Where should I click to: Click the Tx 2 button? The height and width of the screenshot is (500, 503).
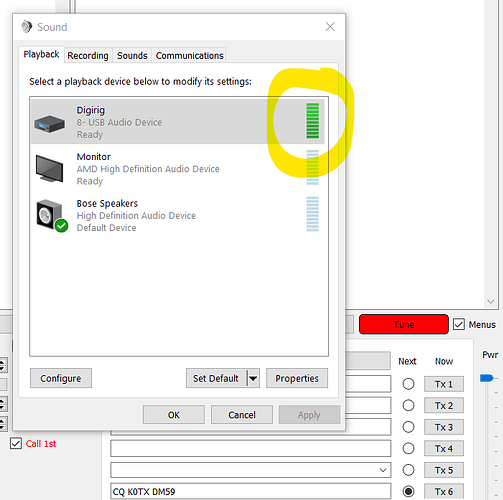(444, 405)
